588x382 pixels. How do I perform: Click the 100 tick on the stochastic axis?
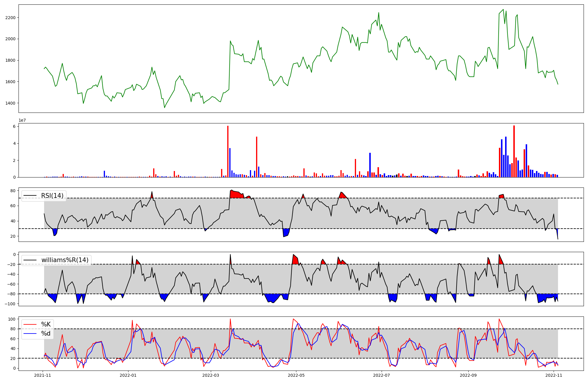[x=12, y=319]
